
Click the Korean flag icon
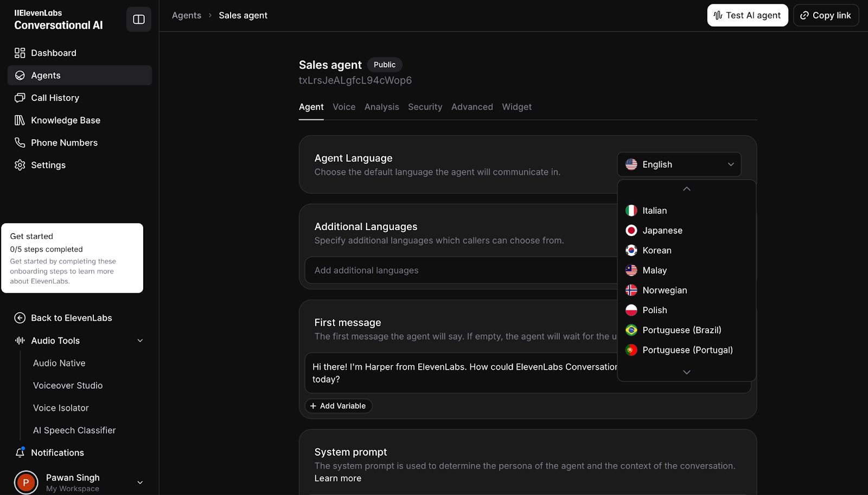[631, 250]
